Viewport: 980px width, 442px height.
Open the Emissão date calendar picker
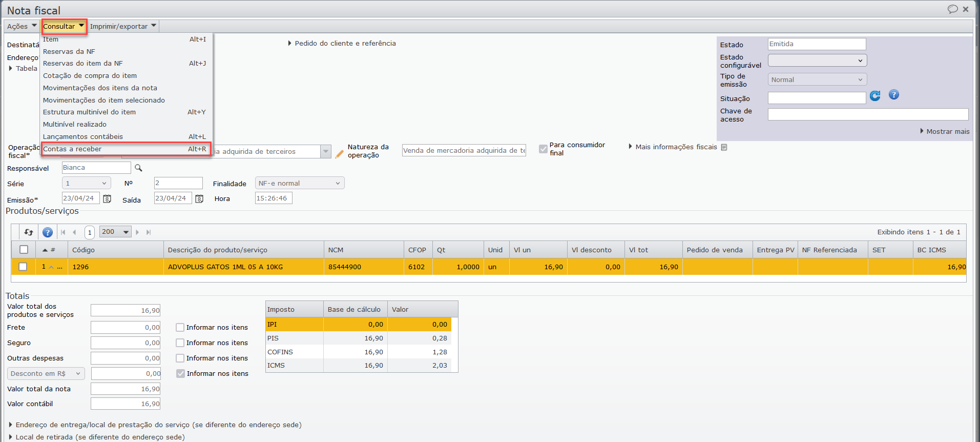(x=107, y=199)
